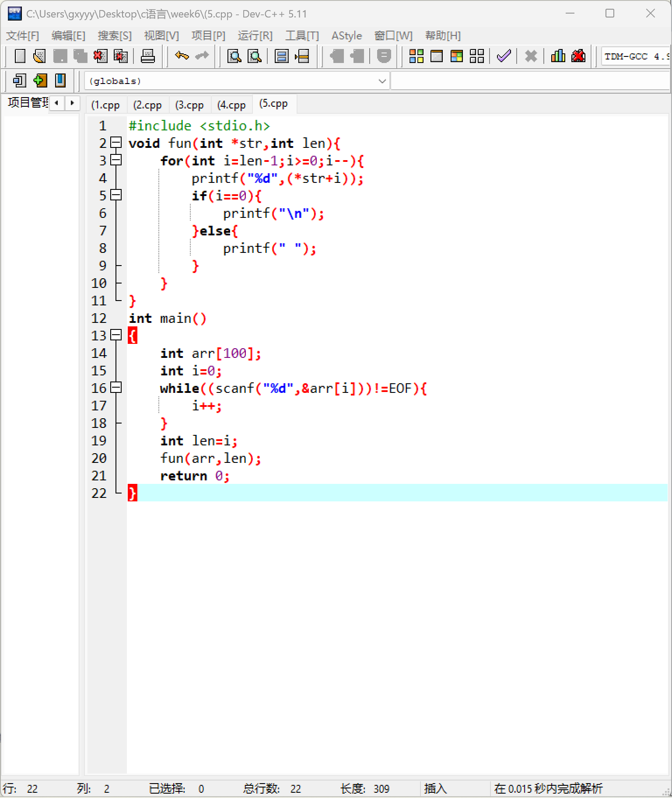The image size is (672, 798).
Task: Collapse the fun function fold at line 2
Action: (116, 143)
